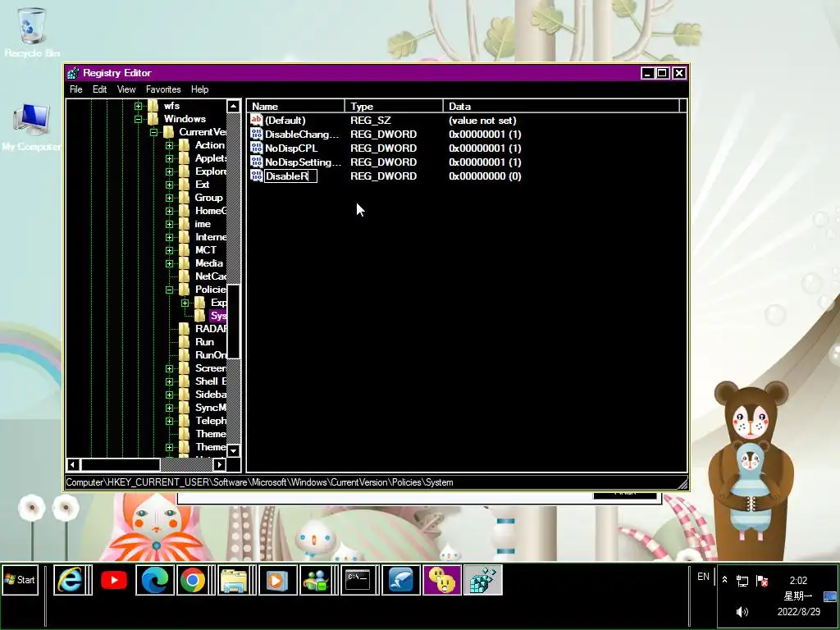
Task: Open the View menu
Action: (x=126, y=89)
